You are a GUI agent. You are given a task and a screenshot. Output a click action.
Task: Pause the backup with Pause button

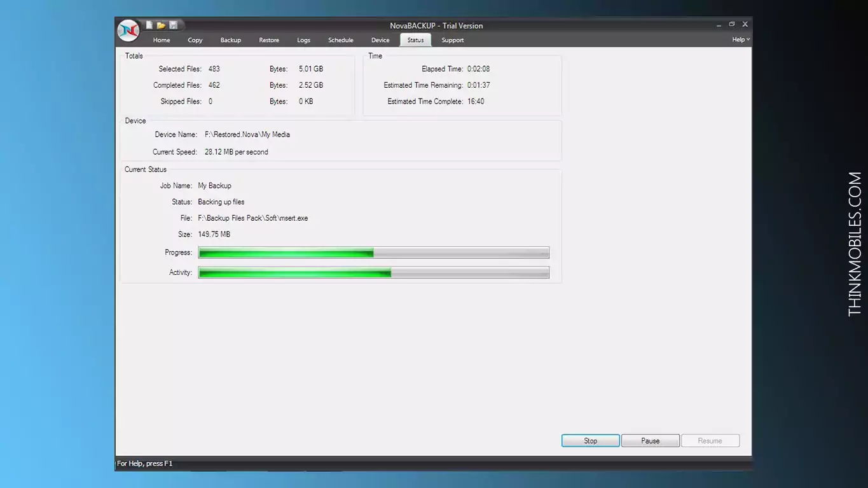[651, 441]
